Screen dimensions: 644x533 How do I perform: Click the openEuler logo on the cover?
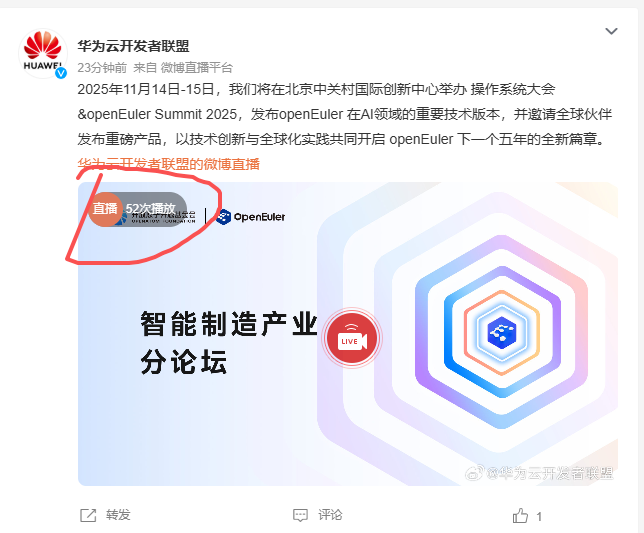(x=251, y=217)
